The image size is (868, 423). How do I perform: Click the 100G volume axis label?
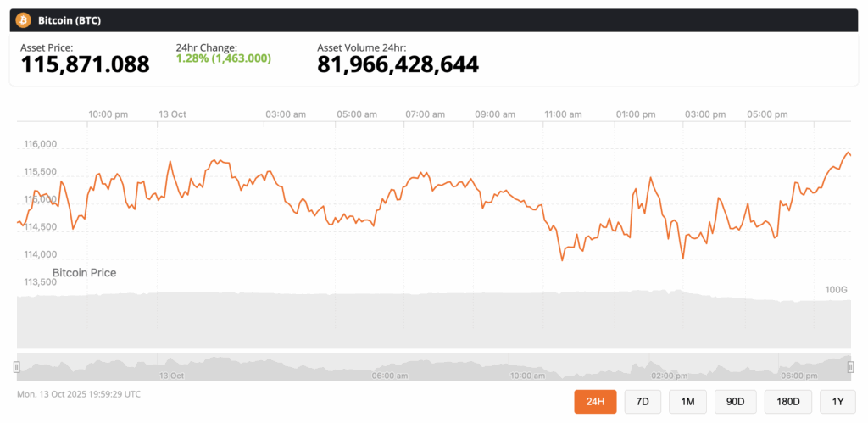click(837, 290)
